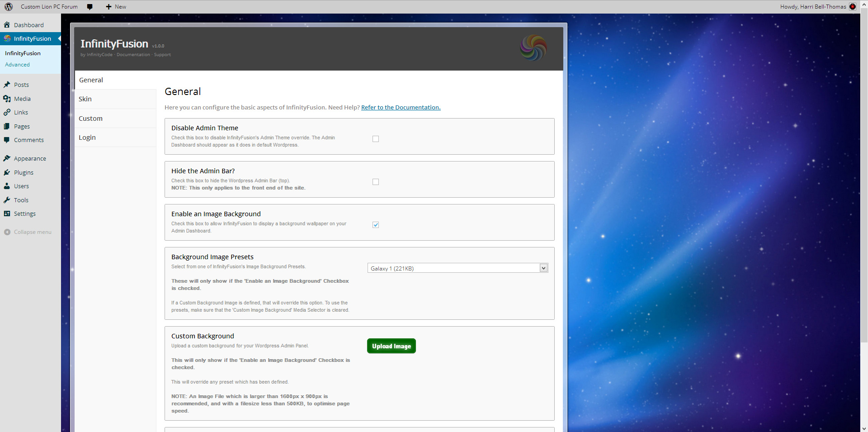868x432 pixels.
Task: Follow the Refer to the Documentation link
Action: click(x=401, y=107)
